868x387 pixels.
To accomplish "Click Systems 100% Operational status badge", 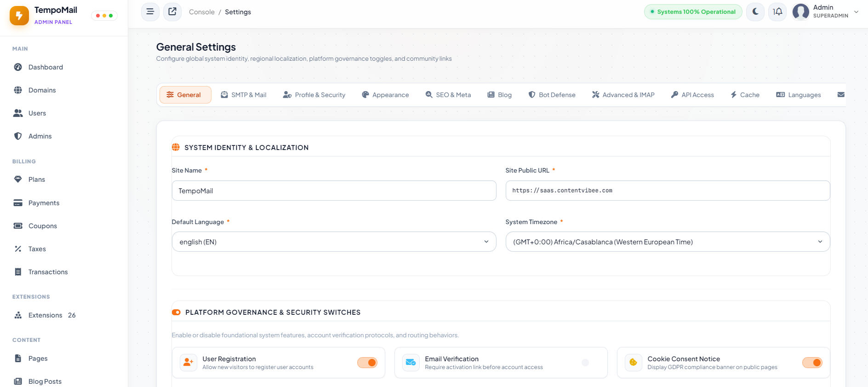I will pyautogui.click(x=693, y=12).
